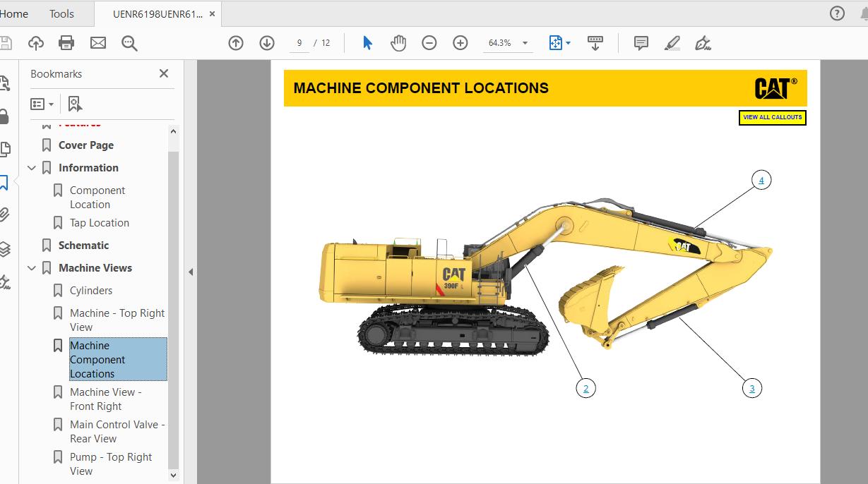Click the scrolling mode keyboard icon
The width and height of the screenshot is (868, 484).
click(595, 43)
